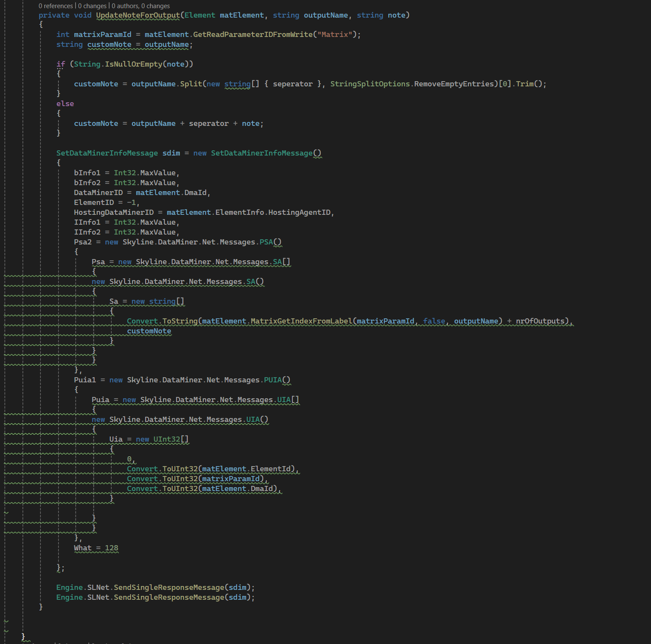651x644 pixels.
Task: Select StringSplitOptions in the Split call
Action: (x=370, y=84)
